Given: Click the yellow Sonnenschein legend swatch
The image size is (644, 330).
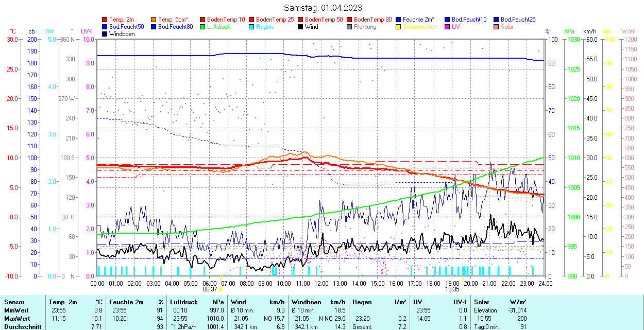Looking at the screenshot, I should [x=399, y=27].
